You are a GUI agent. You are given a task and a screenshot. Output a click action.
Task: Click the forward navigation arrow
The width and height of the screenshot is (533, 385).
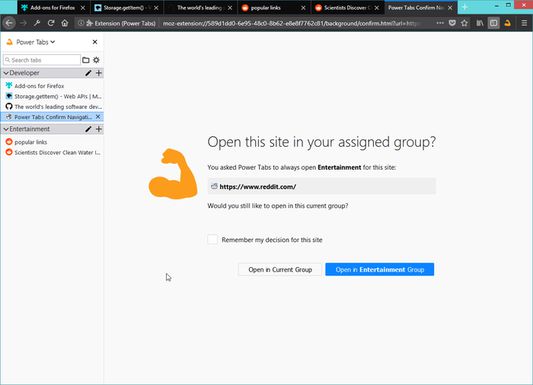point(23,23)
